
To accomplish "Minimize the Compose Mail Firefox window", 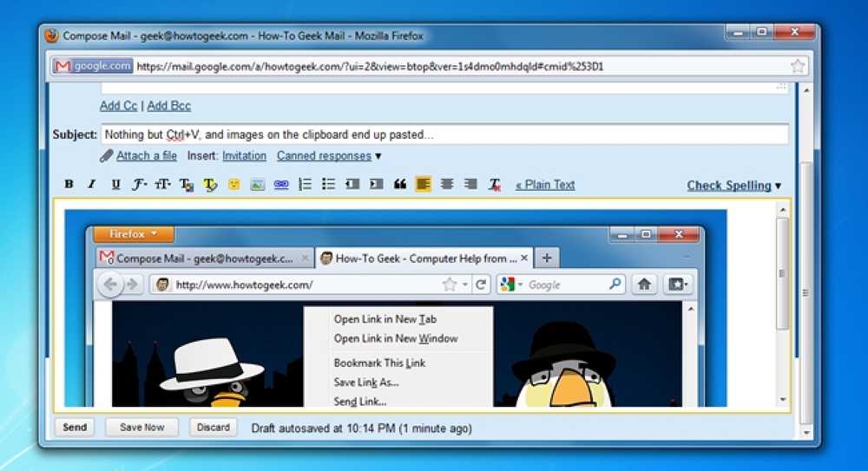I will point(739,33).
